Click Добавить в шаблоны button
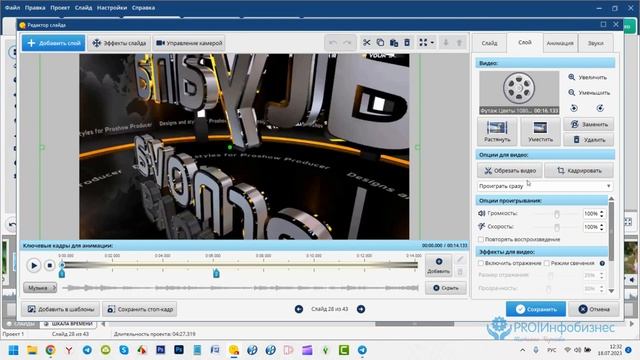The height and width of the screenshot is (360, 640). pyautogui.click(x=61, y=309)
